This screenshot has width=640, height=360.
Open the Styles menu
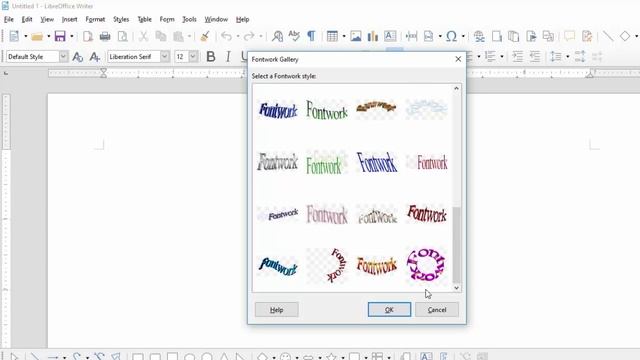click(121, 19)
